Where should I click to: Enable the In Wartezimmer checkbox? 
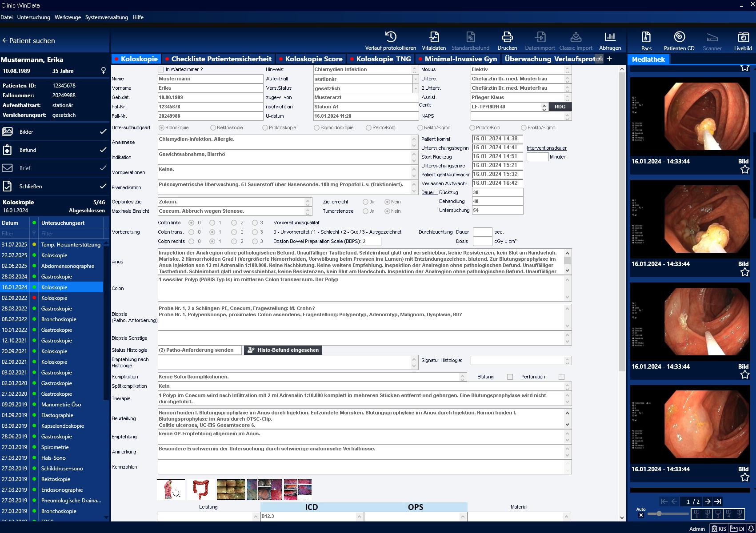click(x=161, y=69)
